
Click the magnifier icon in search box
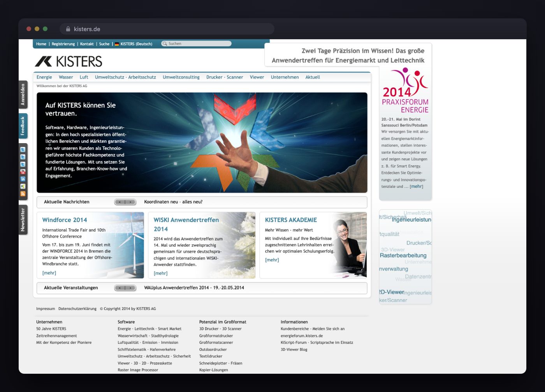[x=165, y=44]
